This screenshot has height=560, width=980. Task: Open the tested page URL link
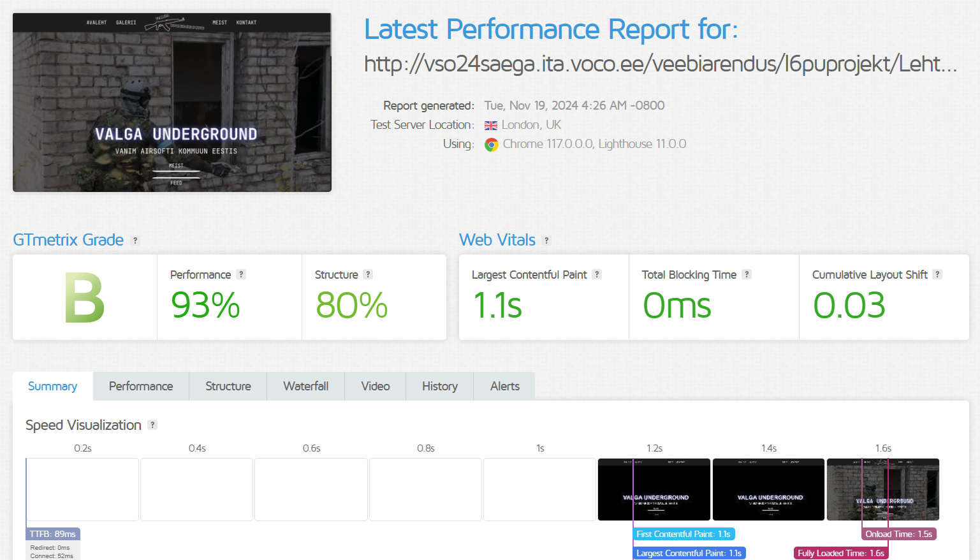(x=660, y=64)
